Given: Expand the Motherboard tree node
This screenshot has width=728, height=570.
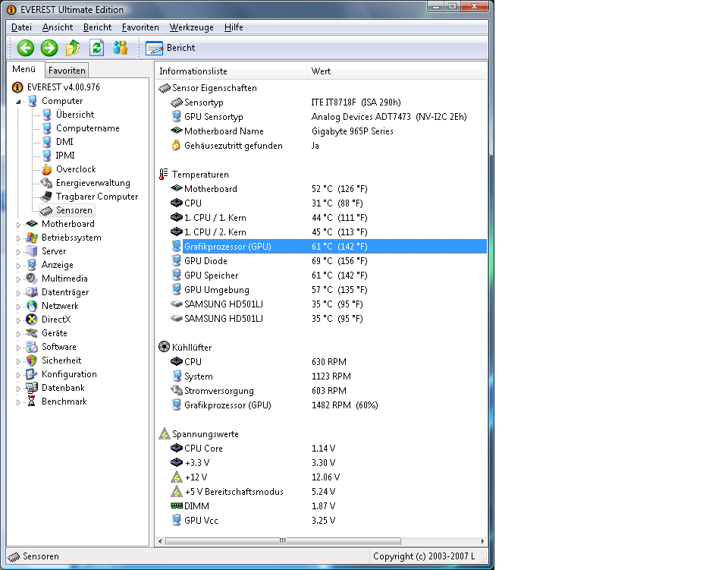Looking at the screenshot, I should pyautogui.click(x=18, y=225).
